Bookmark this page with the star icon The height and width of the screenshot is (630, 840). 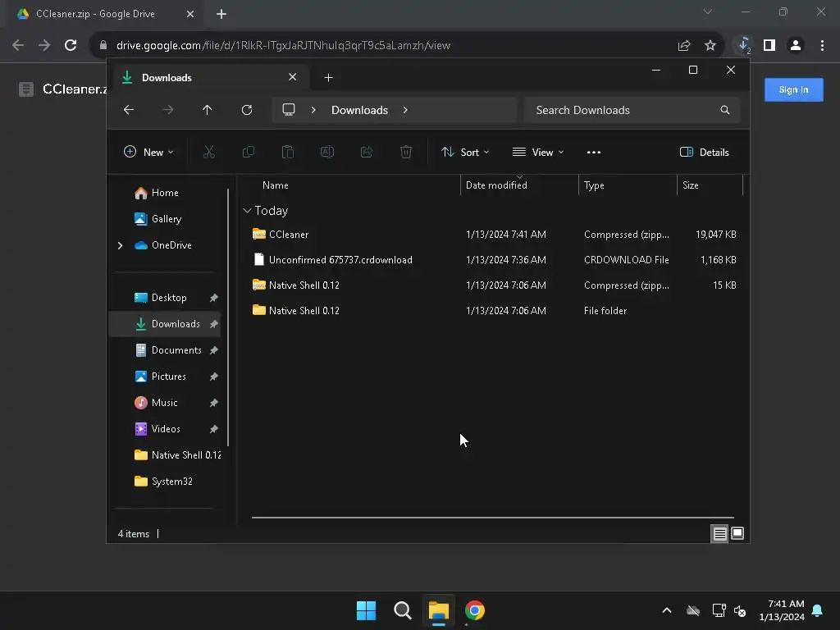(x=710, y=45)
